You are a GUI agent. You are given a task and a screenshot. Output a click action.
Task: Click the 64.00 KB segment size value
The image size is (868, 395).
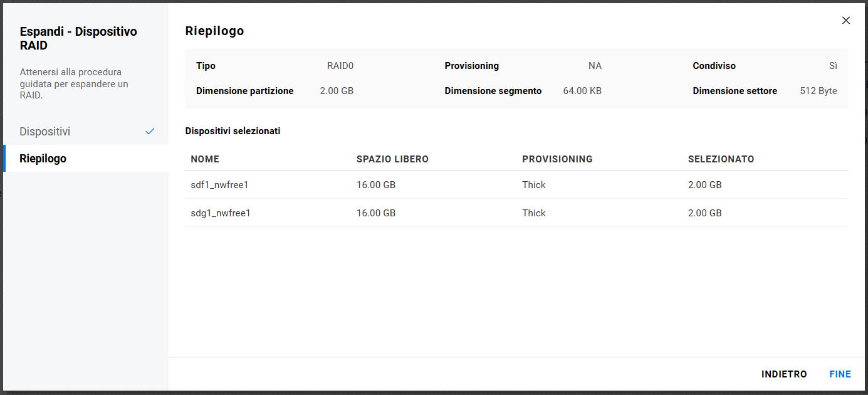582,91
